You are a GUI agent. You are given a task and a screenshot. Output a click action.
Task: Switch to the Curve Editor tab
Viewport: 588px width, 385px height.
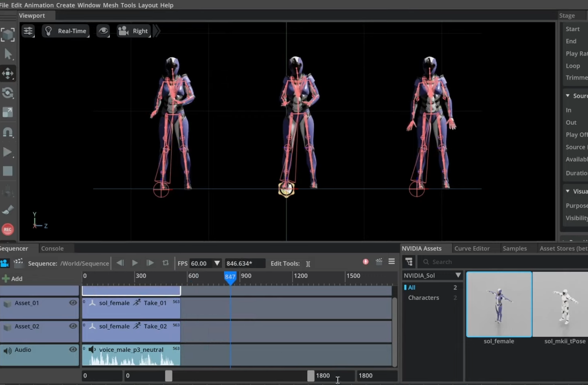click(x=472, y=248)
